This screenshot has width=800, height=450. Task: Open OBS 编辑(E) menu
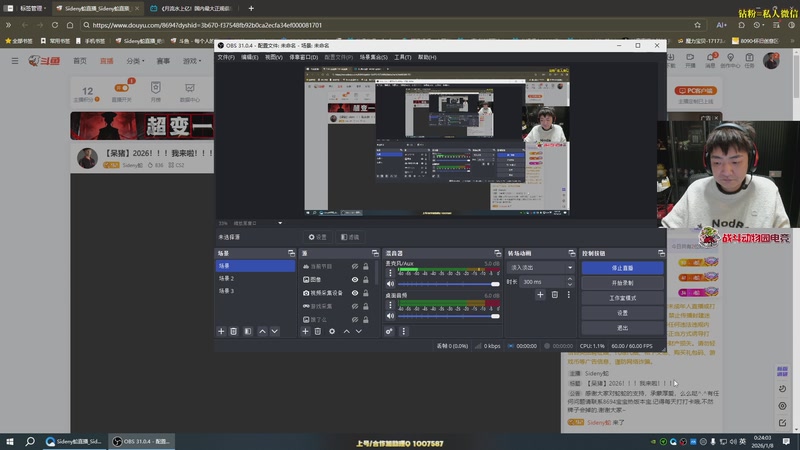pos(249,57)
